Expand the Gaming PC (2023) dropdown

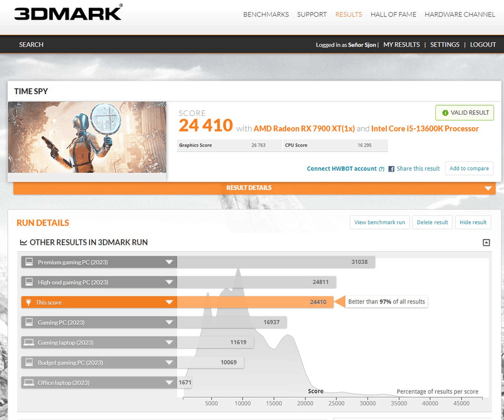coord(169,322)
